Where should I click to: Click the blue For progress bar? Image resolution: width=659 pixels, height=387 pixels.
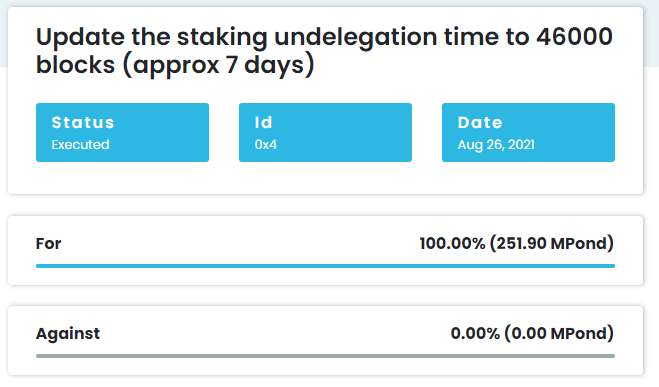tap(325, 266)
